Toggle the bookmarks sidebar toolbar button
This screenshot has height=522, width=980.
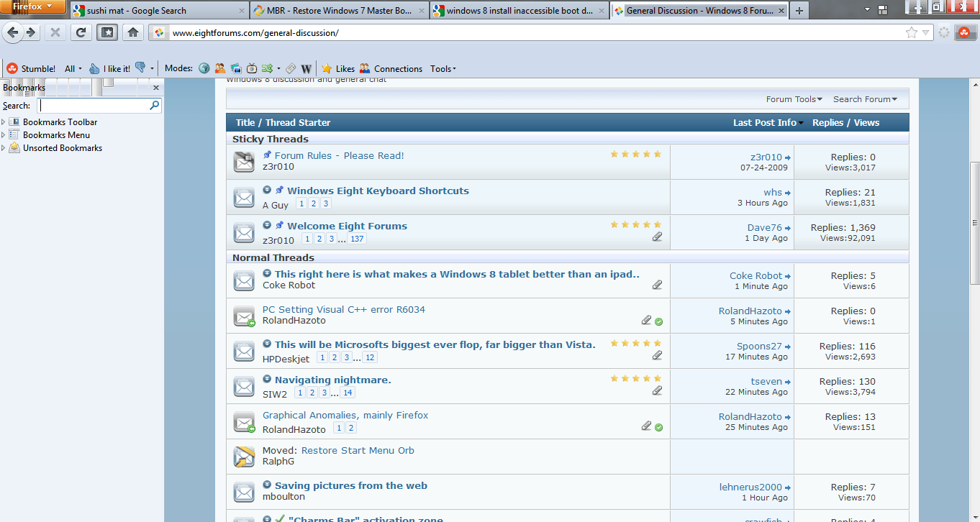click(x=106, y=32)
